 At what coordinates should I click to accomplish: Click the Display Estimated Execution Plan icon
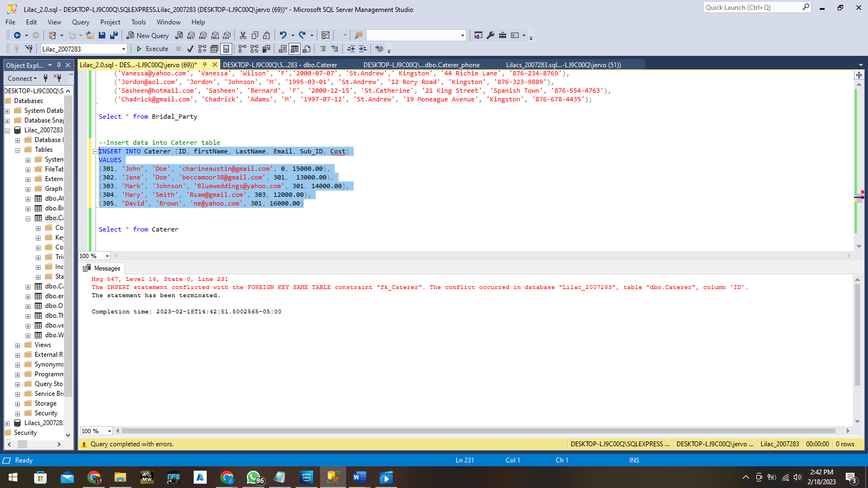202,49
